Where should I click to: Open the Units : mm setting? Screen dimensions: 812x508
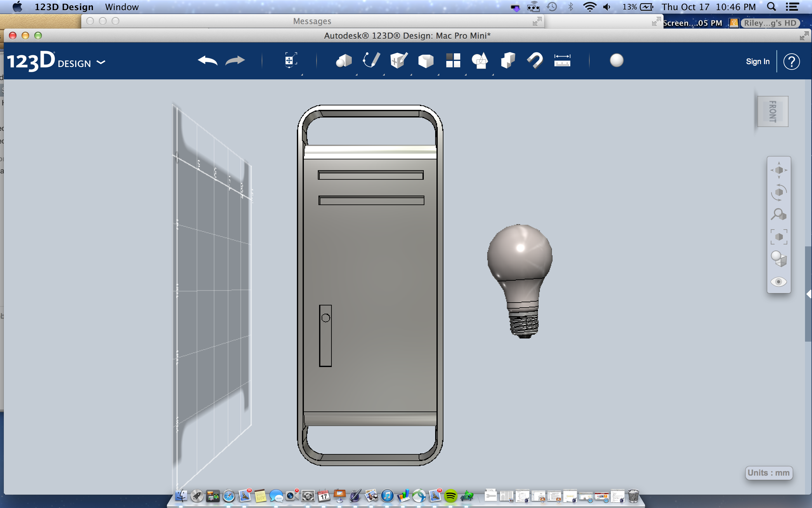point(769,473)
